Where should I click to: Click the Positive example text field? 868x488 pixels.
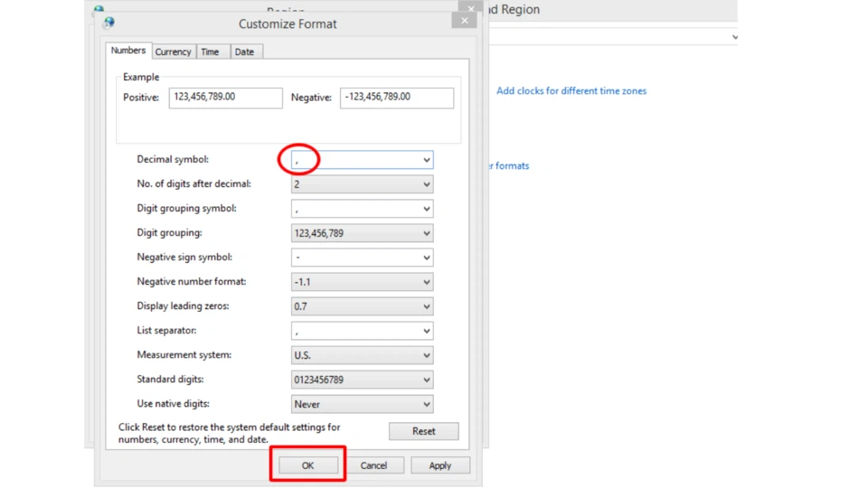tap(225, 98)
